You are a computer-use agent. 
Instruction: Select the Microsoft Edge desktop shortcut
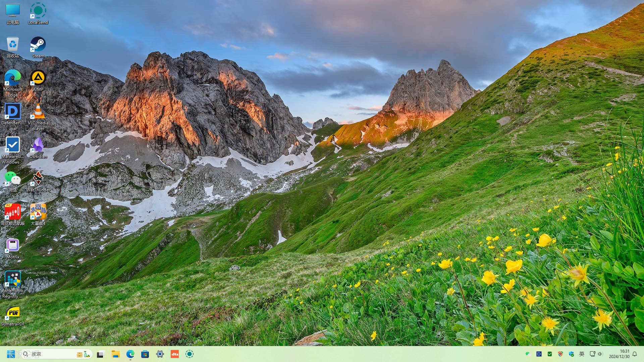coord(13,83)
